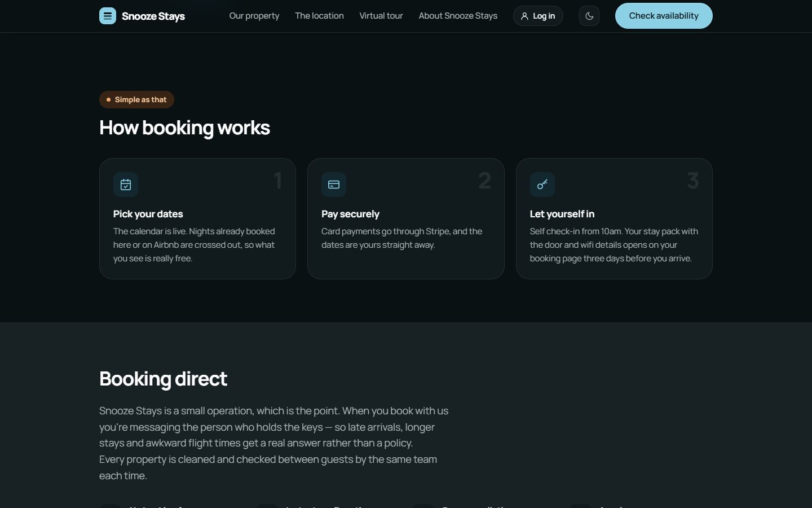Click the Simple as that badge
Viewport: 812px width, 508px height.
136,99
